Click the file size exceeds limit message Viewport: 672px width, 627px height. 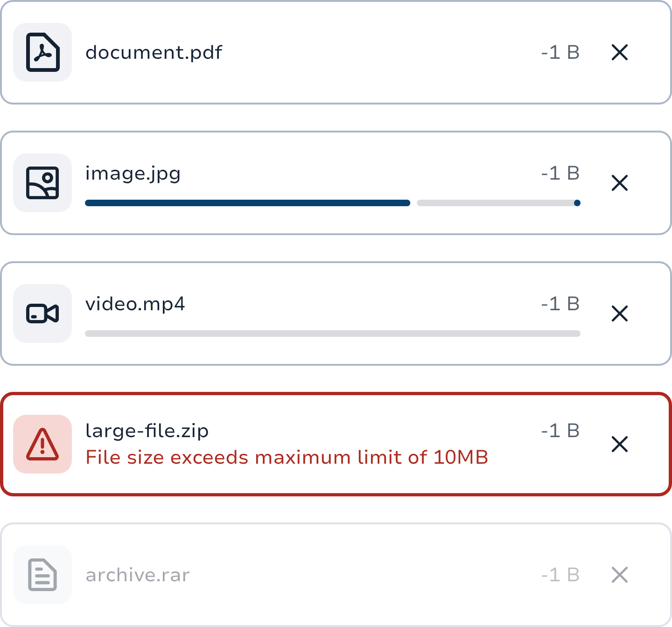click(x=287, y=458)
